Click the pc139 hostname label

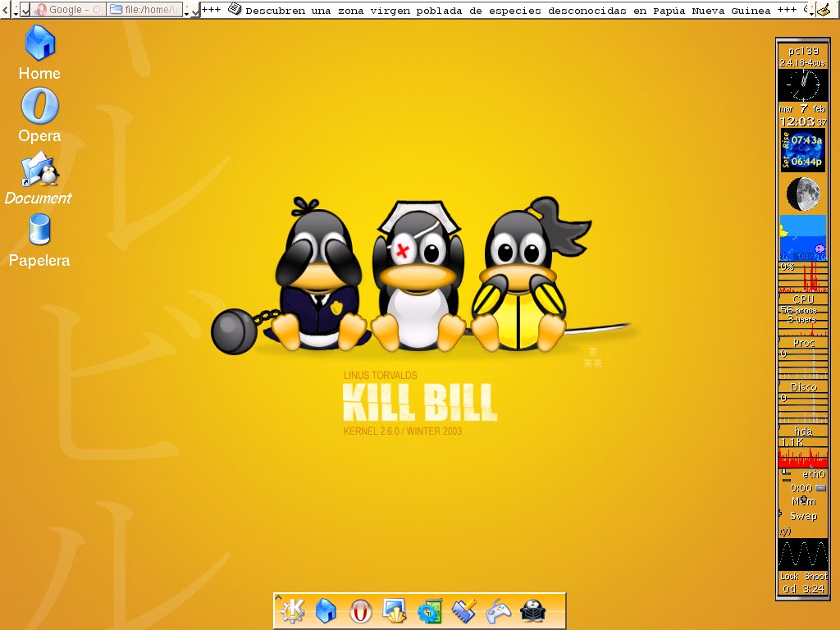pos(803,50)
